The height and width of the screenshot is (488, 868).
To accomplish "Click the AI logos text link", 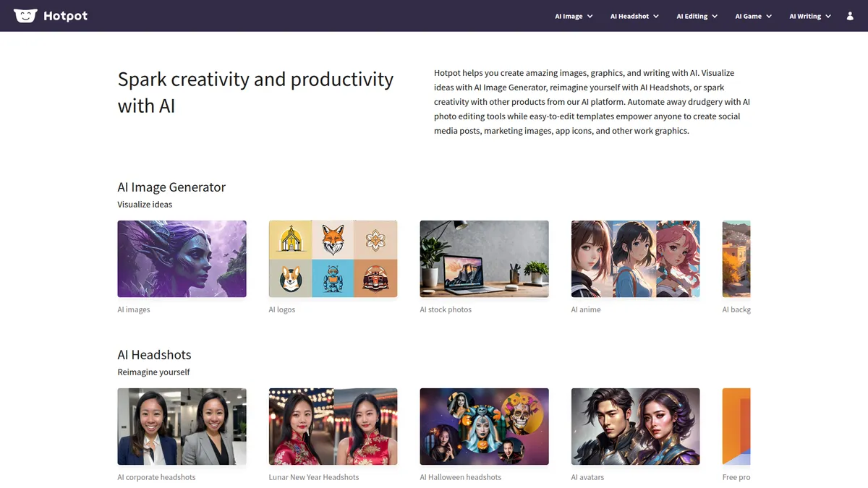I will 282,309.
